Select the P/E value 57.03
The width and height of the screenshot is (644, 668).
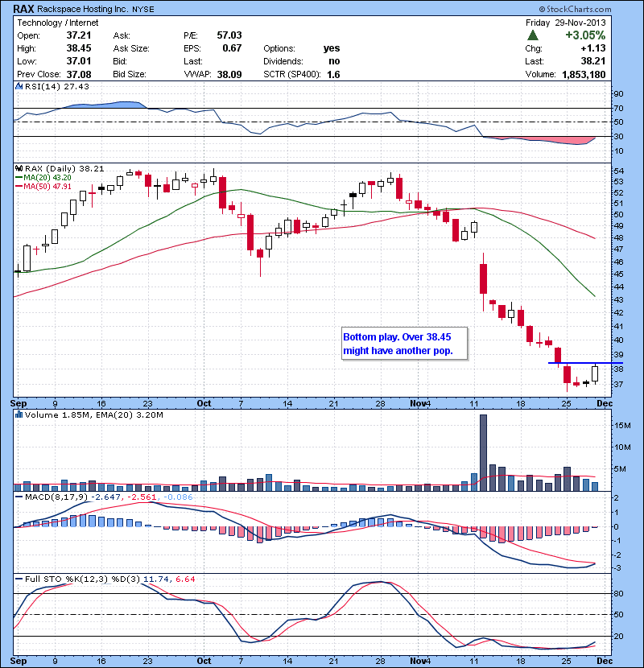(x=229, y=35)
